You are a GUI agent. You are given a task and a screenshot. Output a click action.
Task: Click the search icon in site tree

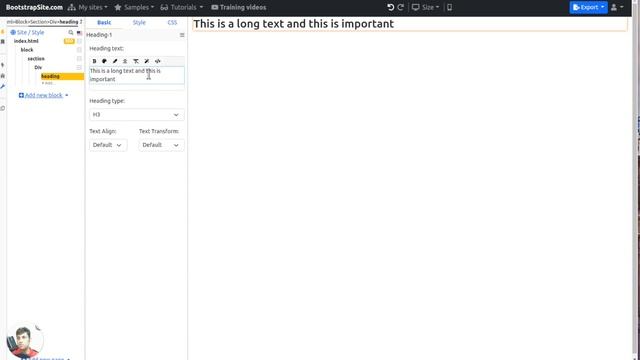tap(71, 32)
